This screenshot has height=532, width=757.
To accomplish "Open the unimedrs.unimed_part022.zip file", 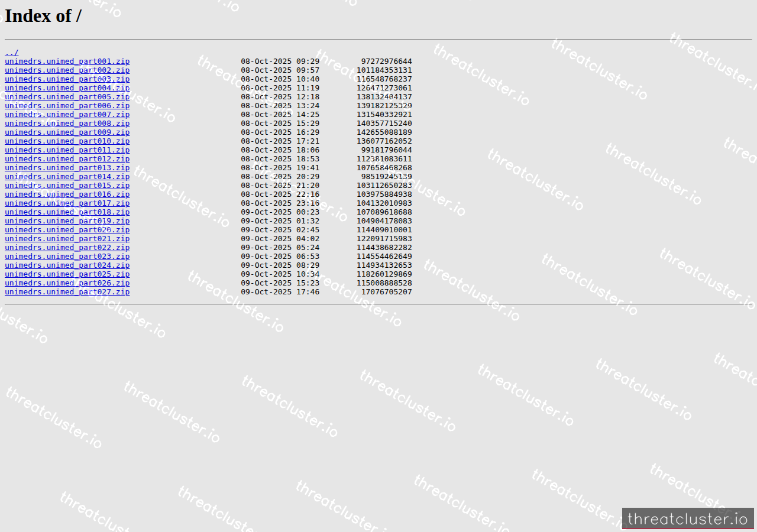I will (67, 248).
